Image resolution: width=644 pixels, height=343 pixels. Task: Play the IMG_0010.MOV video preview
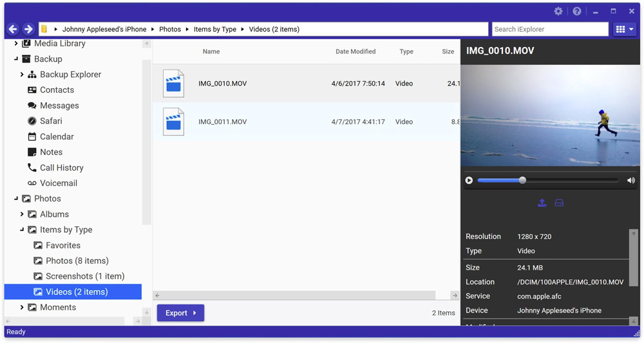coord(469,181)
